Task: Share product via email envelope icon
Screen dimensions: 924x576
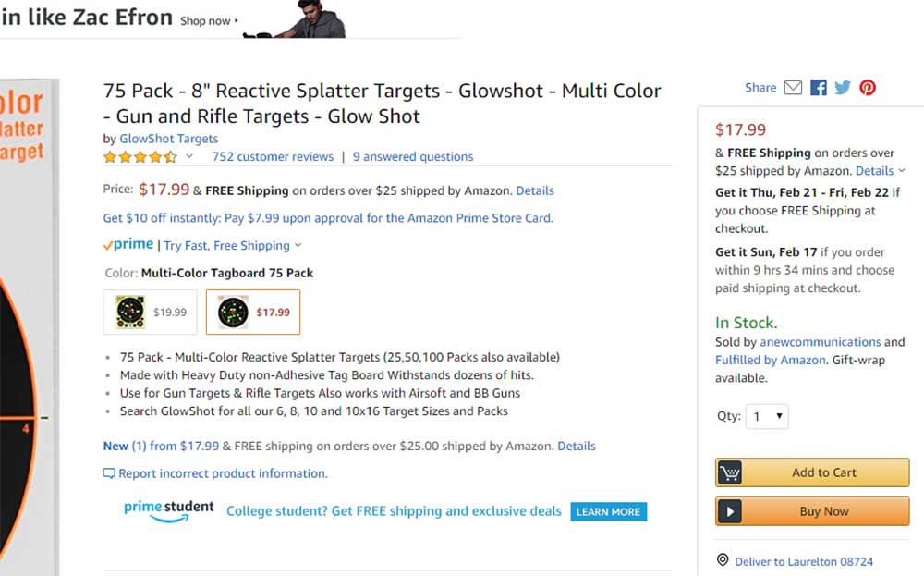Action: point(793,88)
